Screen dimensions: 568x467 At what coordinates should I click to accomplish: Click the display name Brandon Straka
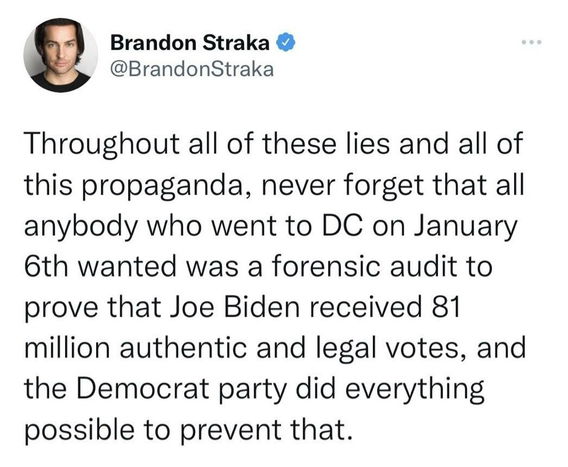(190, 43)
